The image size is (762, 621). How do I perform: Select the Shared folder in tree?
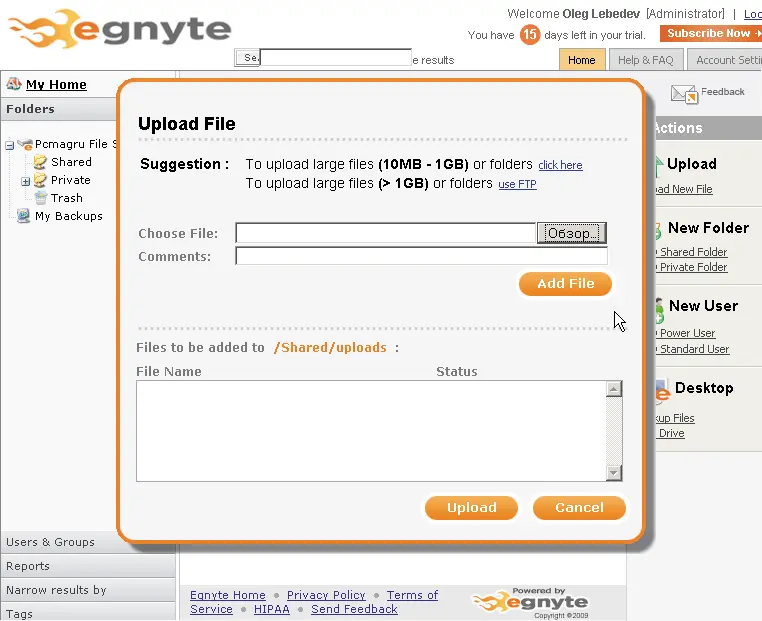tap(71, 162)
